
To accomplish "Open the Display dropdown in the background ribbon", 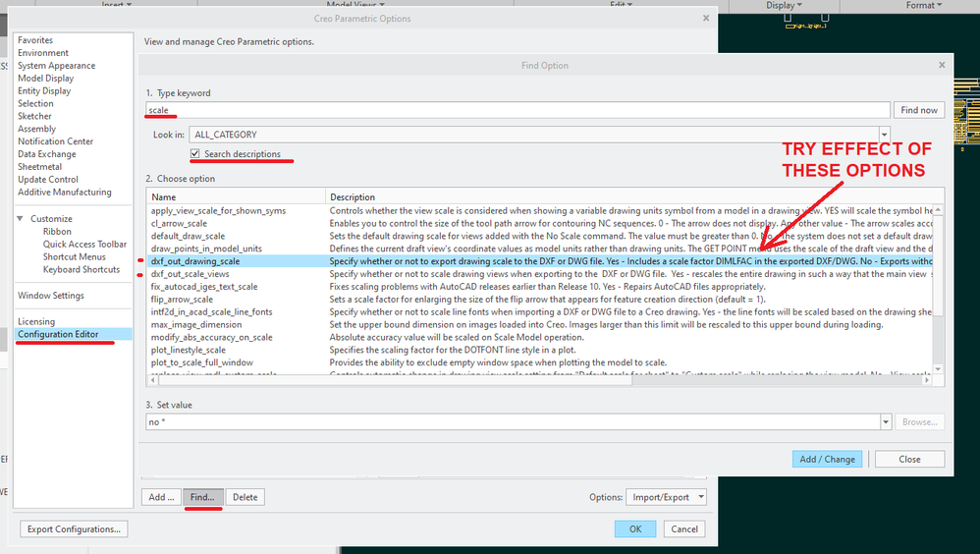I will click(784, 5).
